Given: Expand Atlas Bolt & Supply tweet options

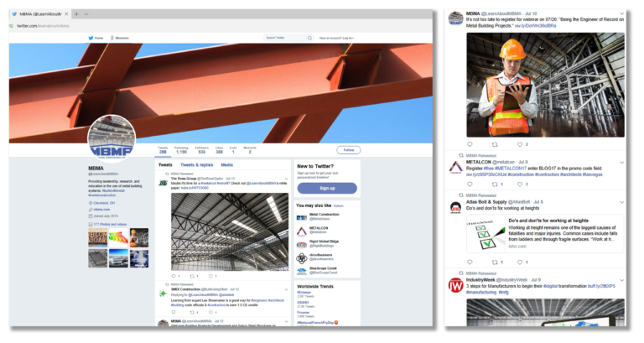Looking at the screenshot, I should coord(622,202).
